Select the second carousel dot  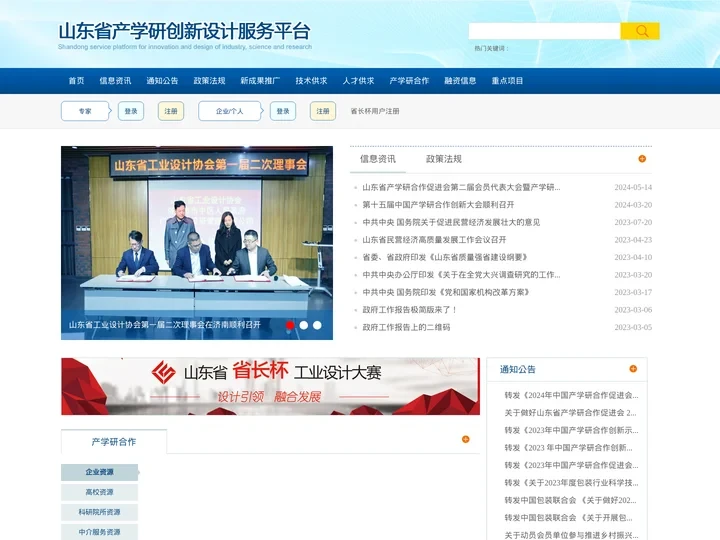304,325
